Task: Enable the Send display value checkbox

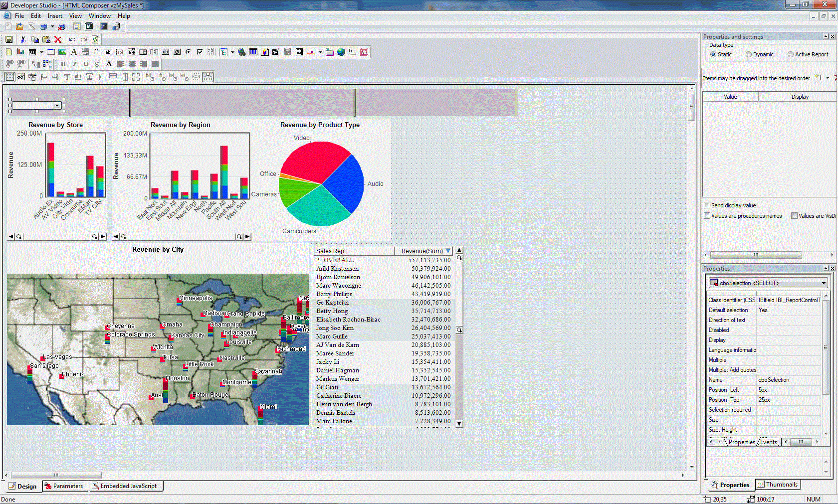Action: point(707,205)
